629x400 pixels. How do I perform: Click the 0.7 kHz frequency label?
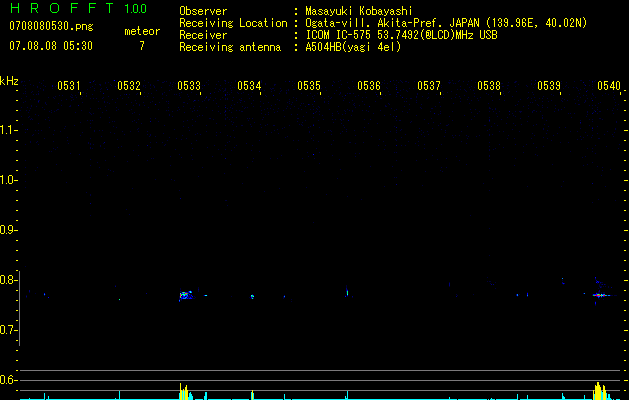[7, 330]
